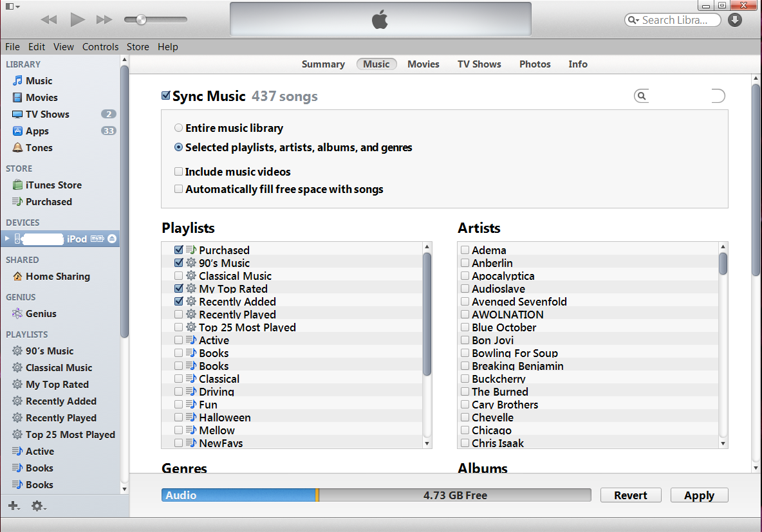Switch to the Movies tab
This screenshot has width=762, height=532.
[x=423, y=64]
